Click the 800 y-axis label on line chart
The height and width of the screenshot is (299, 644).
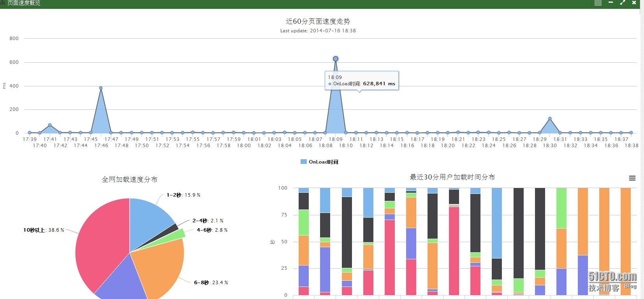14,39
